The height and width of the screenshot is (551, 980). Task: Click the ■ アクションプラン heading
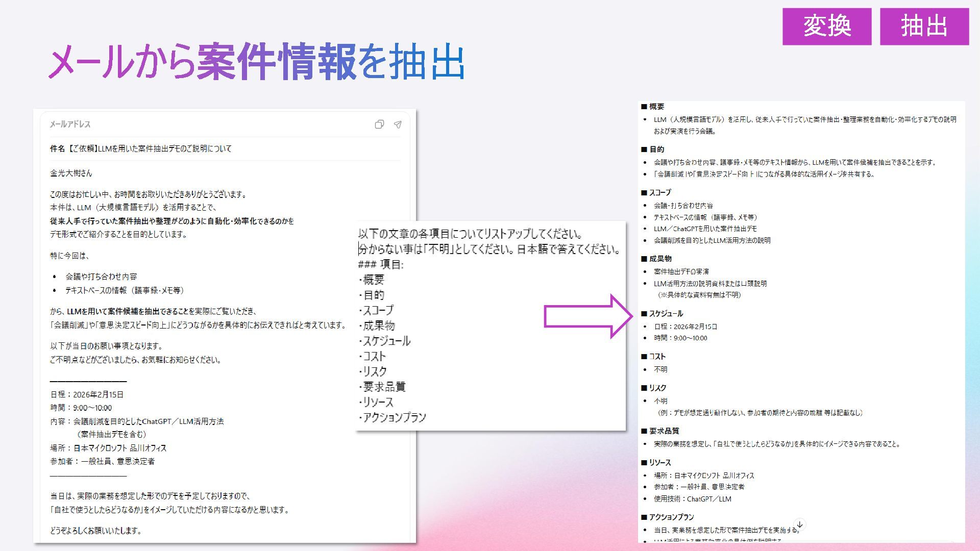pos(667,517)
